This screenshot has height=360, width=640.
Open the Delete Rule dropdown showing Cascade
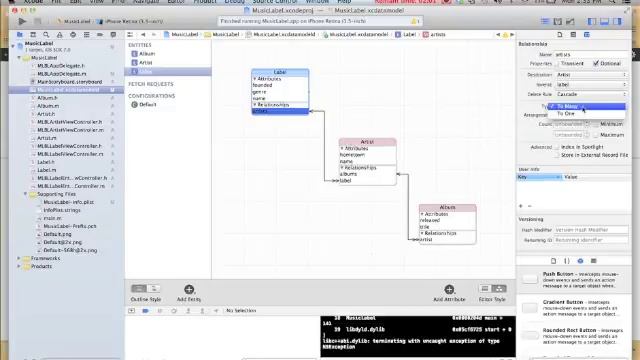pos(591,94)
